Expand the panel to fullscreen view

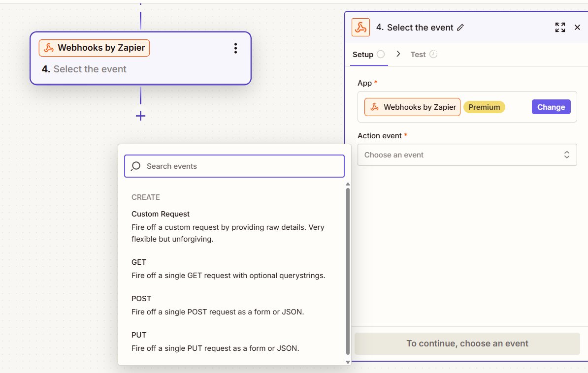pyautogui.click(x=560, y=28)
